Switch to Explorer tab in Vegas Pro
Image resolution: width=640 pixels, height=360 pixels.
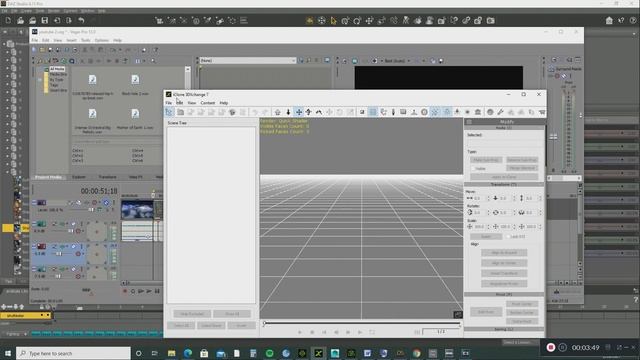tap(79, 177)
